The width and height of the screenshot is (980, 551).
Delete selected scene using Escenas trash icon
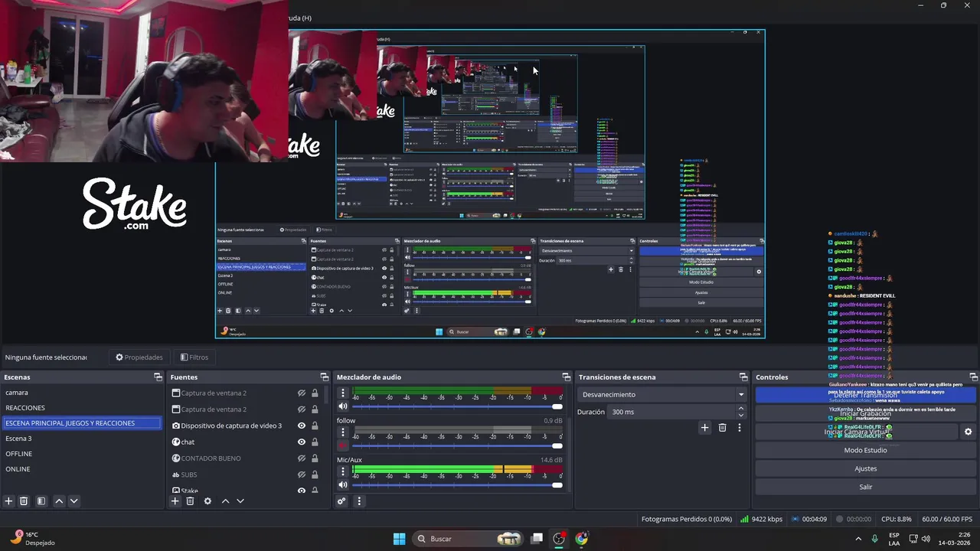pyautogui.click(x=24, y=501)
